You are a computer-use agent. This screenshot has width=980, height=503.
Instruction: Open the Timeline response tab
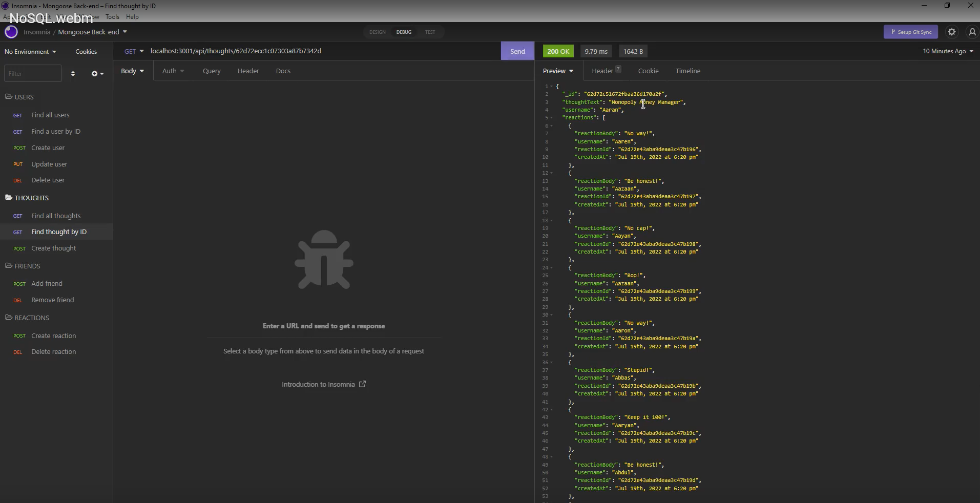point(687,71)
